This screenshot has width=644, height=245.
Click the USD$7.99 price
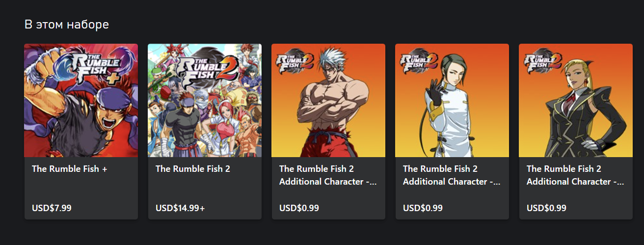point(52,208)
